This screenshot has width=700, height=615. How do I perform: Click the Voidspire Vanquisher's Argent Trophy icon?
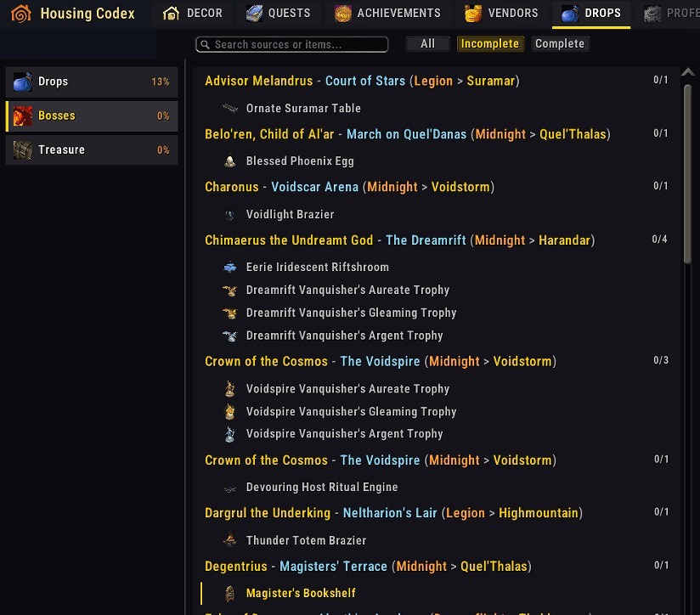230,434
